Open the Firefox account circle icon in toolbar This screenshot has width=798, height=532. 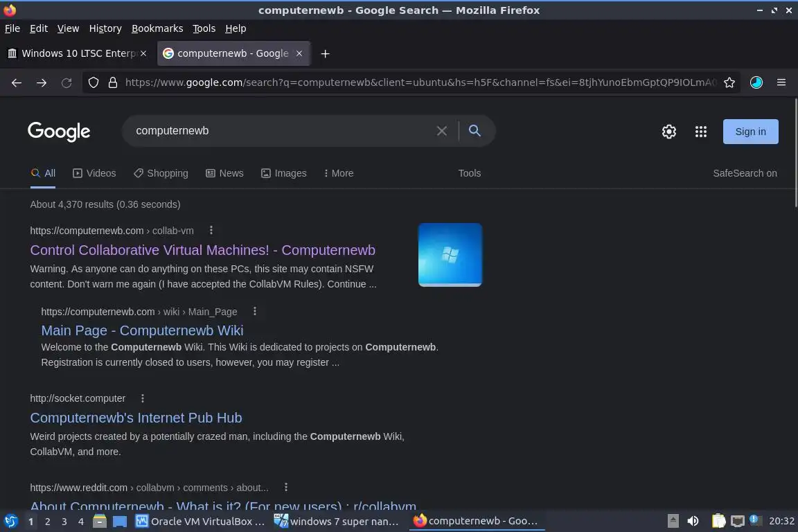pyautogui.click(x=756, y=82)
